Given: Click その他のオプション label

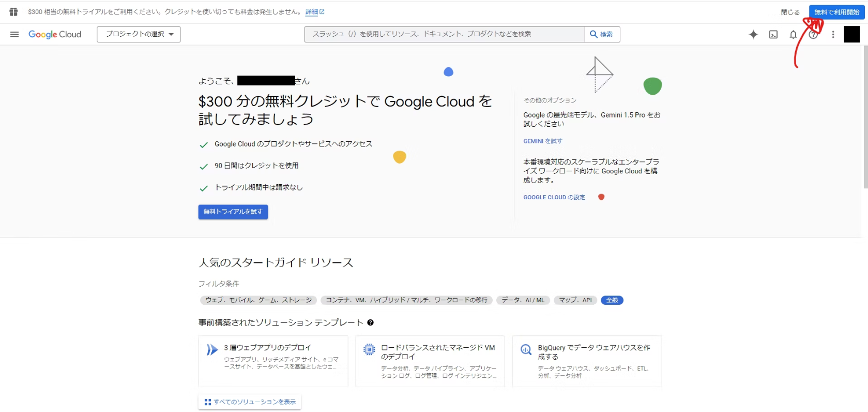Looking at the screenshot, I should pyautogui.click(x=550, y=100).
